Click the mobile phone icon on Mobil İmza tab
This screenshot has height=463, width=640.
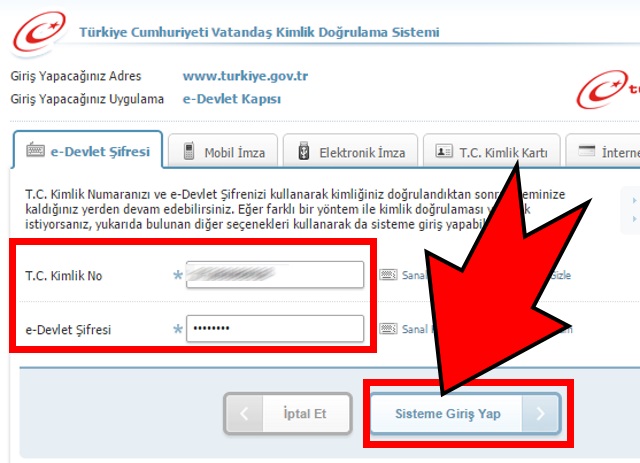[x=189, y=151]
